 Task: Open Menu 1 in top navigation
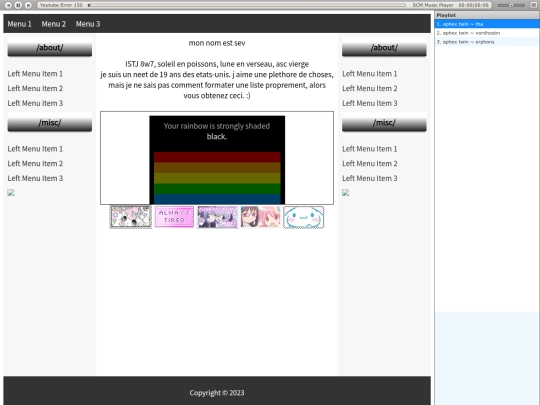pos(20,24)
